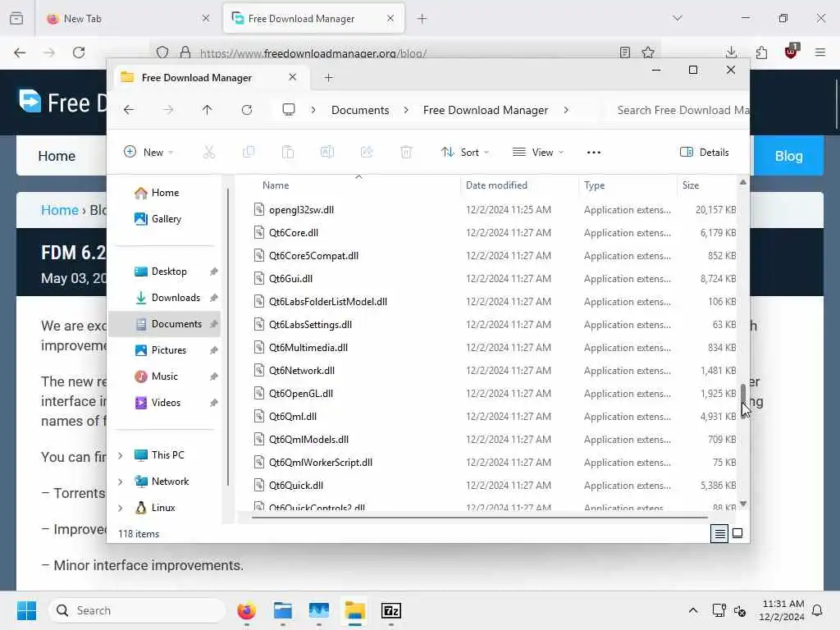Viewport: 840px width, 630px height.
Task: Select Gallery in navigation pane
Action: click(166, 219)
